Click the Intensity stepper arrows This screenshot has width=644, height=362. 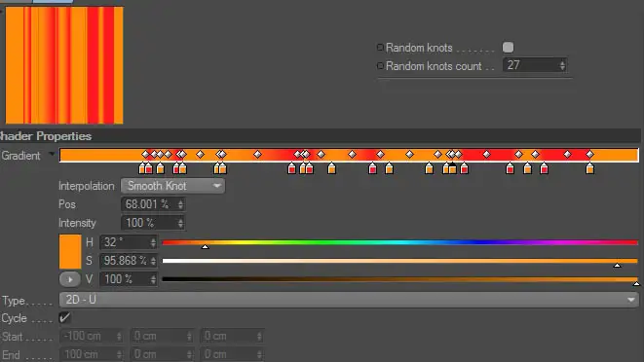pyautogui.click(x=180, y=223)
